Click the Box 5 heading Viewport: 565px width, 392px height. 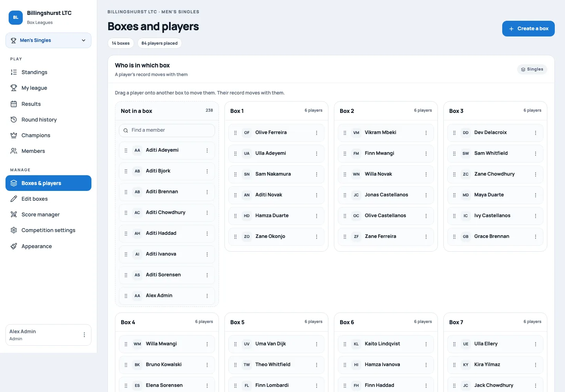click(237, 322)
